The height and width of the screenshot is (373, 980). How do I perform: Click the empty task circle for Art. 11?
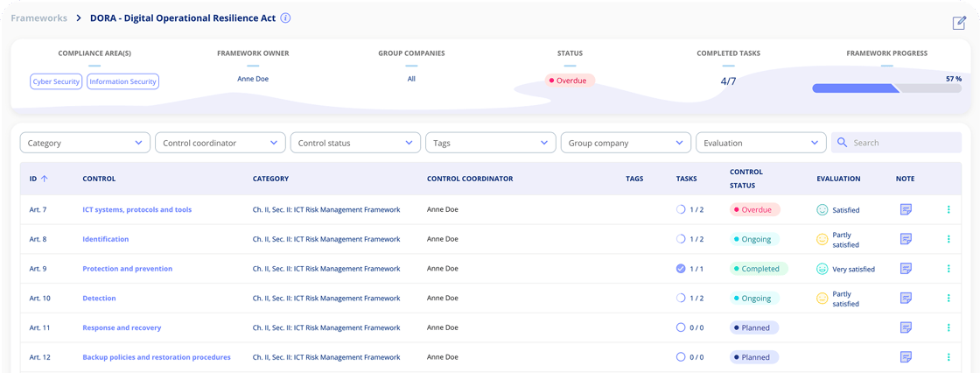point(681,327)
